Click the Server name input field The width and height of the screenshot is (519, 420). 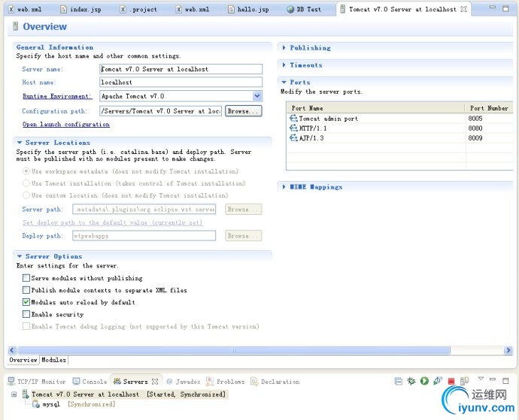point(181,69)
